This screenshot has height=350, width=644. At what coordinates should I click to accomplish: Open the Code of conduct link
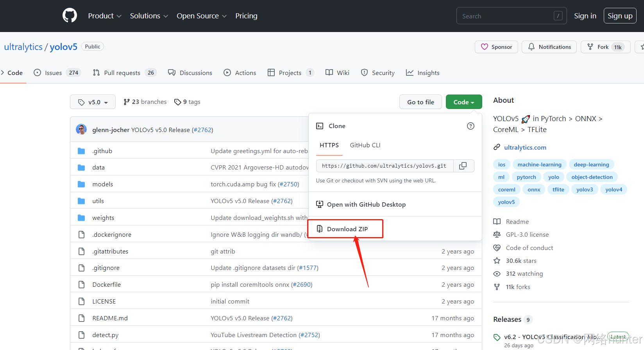click(x=530, y=248)
